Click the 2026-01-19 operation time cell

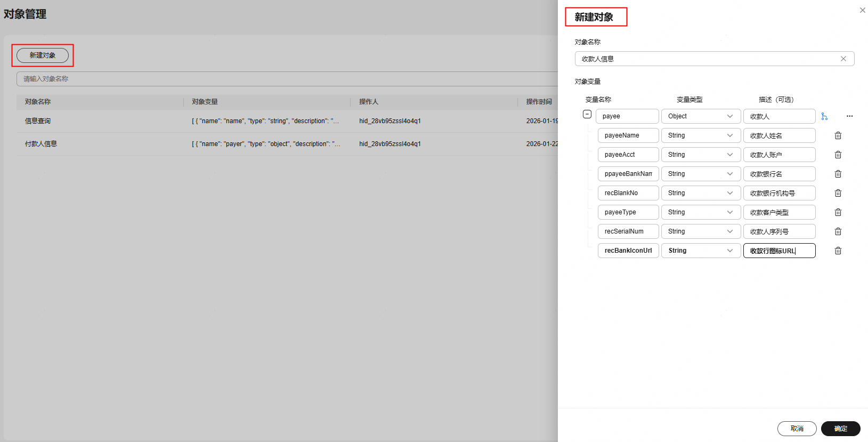[x=542, y=121]
